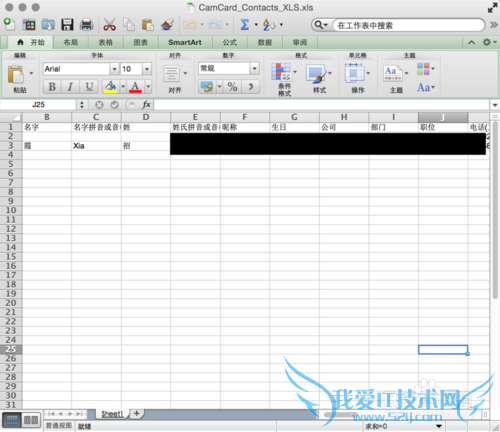Switch to the SmartArt tab
500x432 pixels.
185,42
